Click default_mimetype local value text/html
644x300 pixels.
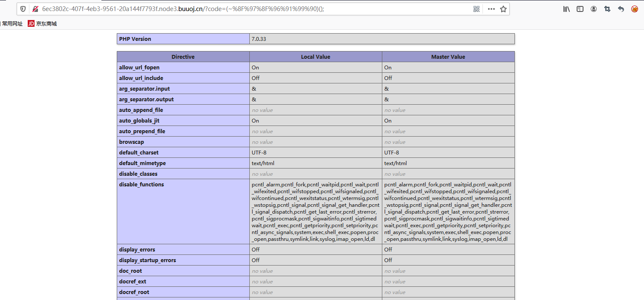coord(263,163)
